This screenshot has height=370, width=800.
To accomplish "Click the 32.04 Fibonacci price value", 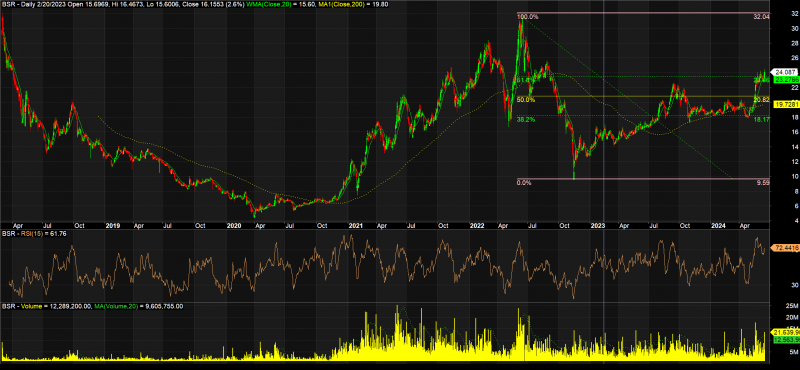I will (761, 17).
